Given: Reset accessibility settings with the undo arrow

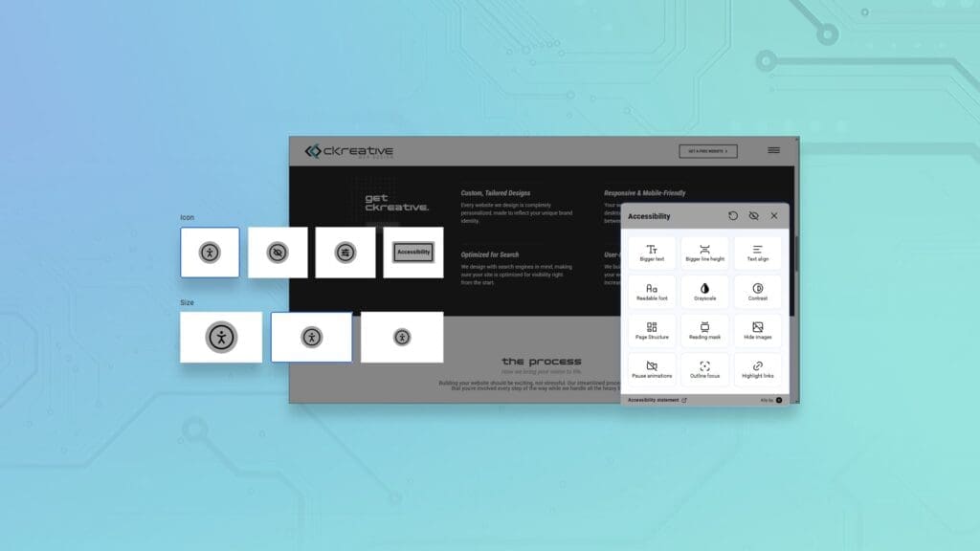Looking at the screenshot, I should 733,216.
